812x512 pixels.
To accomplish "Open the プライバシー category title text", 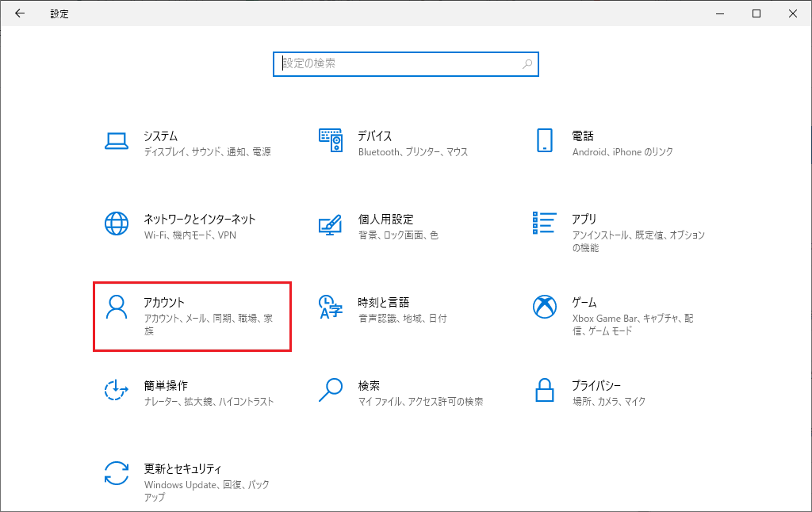I will 596,386.
